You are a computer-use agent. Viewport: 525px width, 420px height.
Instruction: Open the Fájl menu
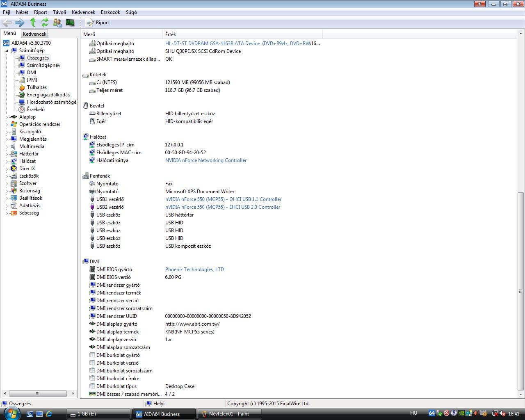point(7,12)
